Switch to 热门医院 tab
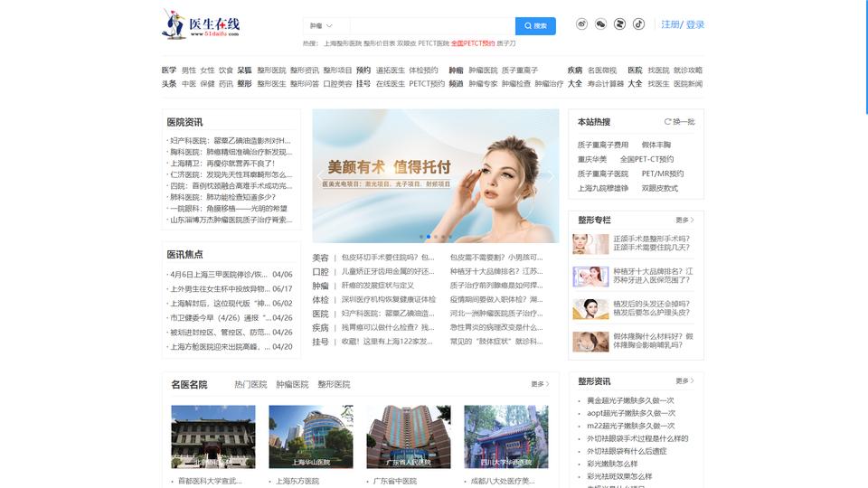The height and width of the screenshot is (488, 868). (x=250, y=385)
